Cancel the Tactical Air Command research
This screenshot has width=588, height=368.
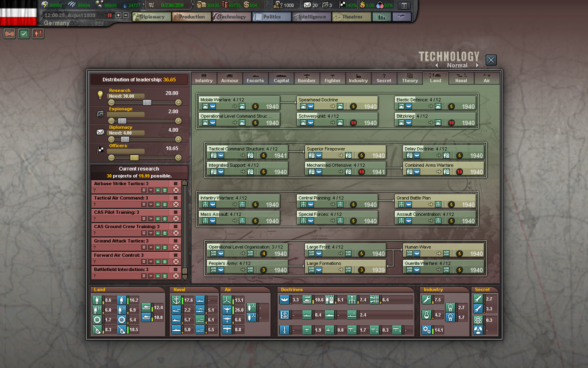click(x=176, y=205)
